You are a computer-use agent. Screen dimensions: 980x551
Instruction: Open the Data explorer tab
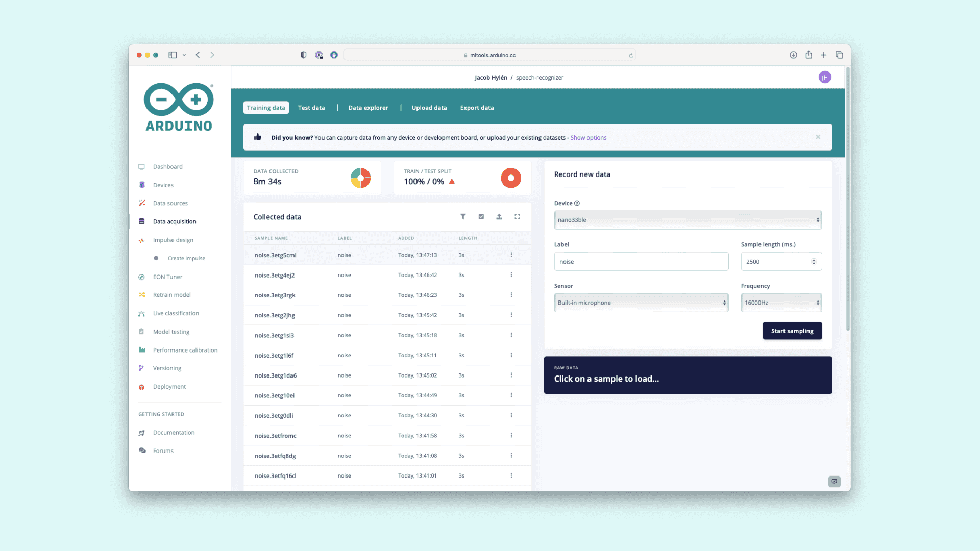(368, 108)
